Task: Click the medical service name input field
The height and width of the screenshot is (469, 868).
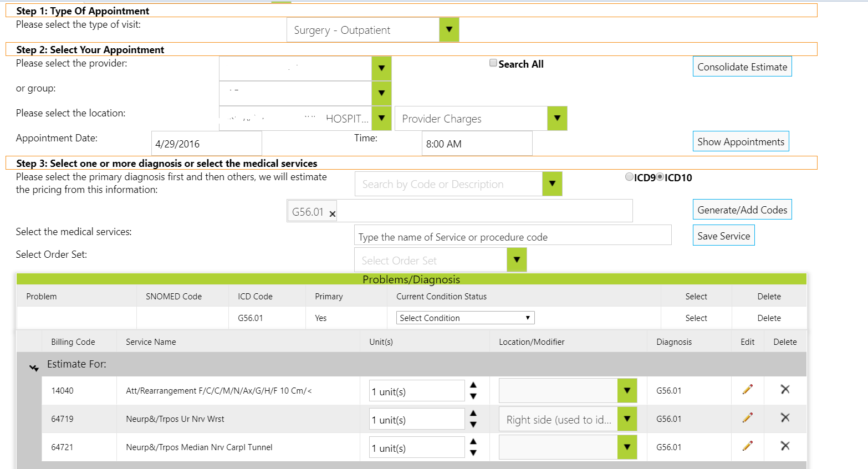Action: [512, 236]
